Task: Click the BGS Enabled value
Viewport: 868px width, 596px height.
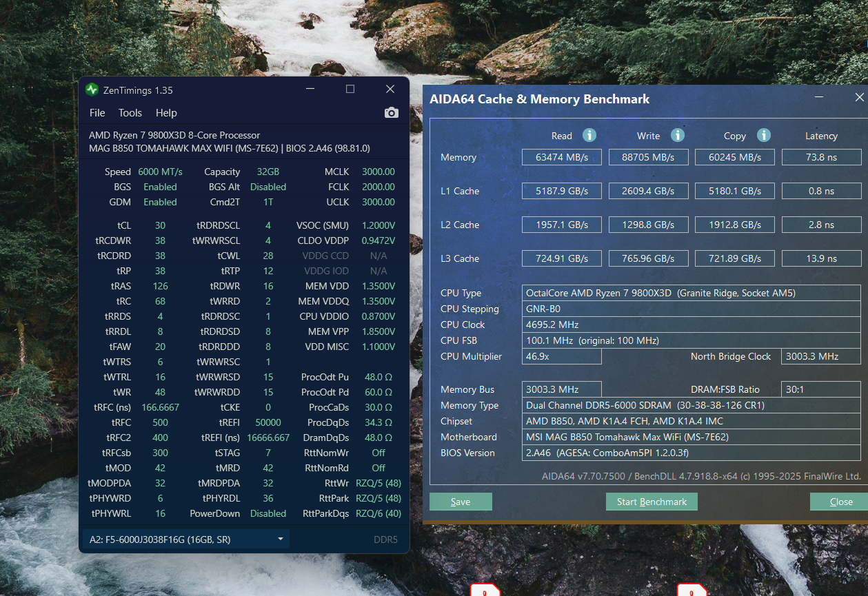Action: pyautogui.click(x=160, y=187)
